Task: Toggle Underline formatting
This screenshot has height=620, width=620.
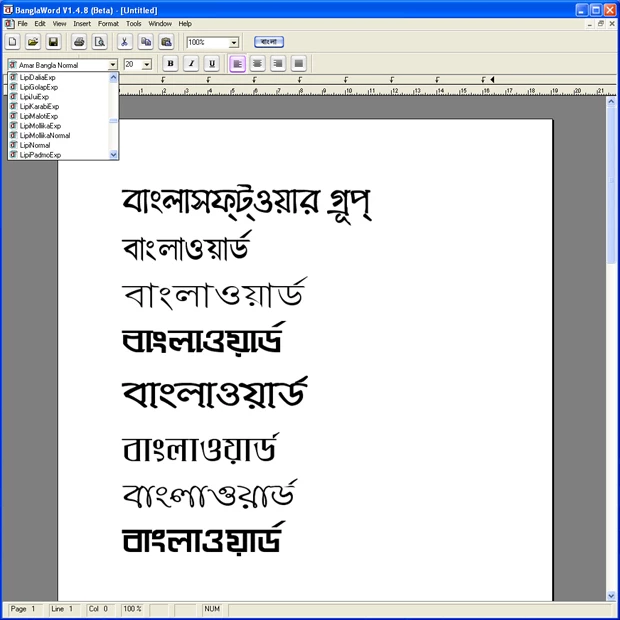Action: coord(212,64)
